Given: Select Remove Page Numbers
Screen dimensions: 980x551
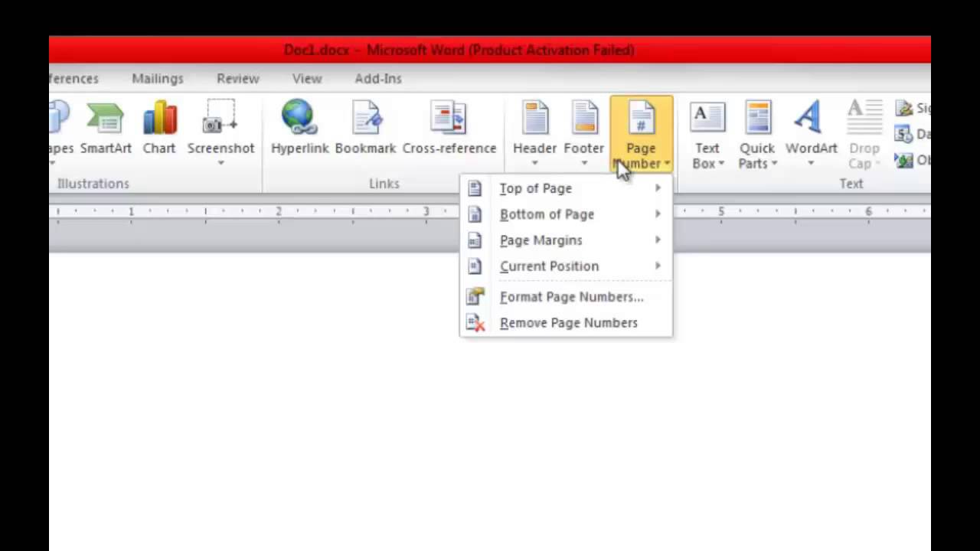Looking at the screenshot, I should 566,323.
